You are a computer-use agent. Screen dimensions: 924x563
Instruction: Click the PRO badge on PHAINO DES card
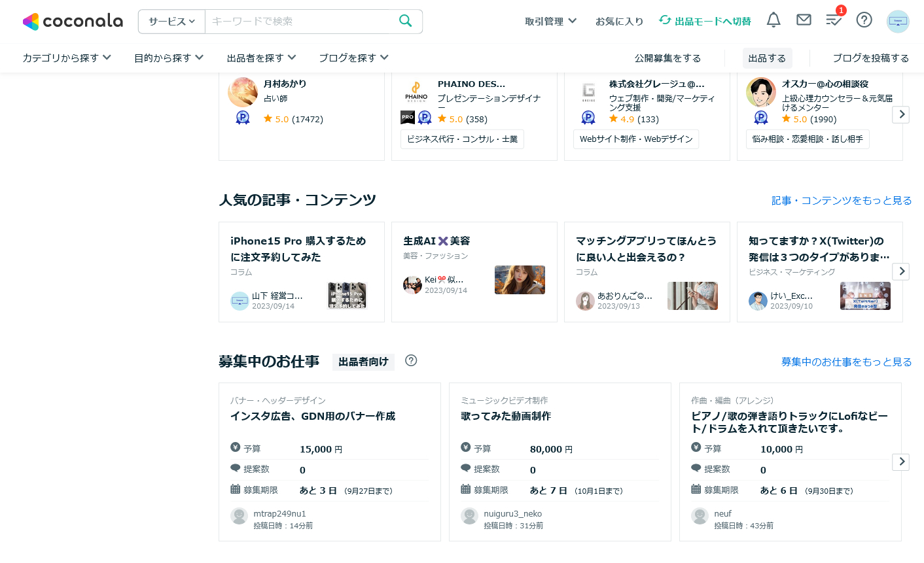(x=407, y=118)
